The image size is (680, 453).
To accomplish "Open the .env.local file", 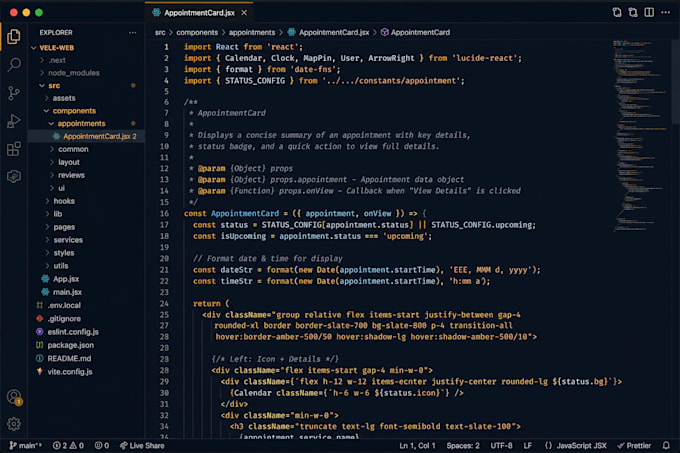I will (87, 305).
